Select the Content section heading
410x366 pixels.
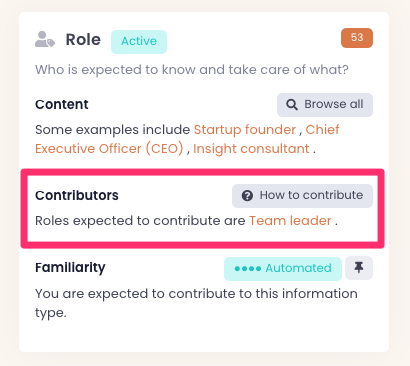(x=62, y=104)
